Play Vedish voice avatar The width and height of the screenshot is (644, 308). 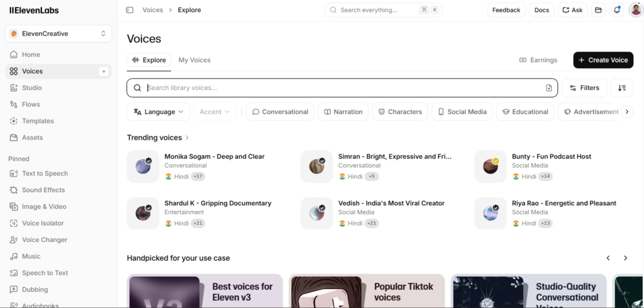317,214
